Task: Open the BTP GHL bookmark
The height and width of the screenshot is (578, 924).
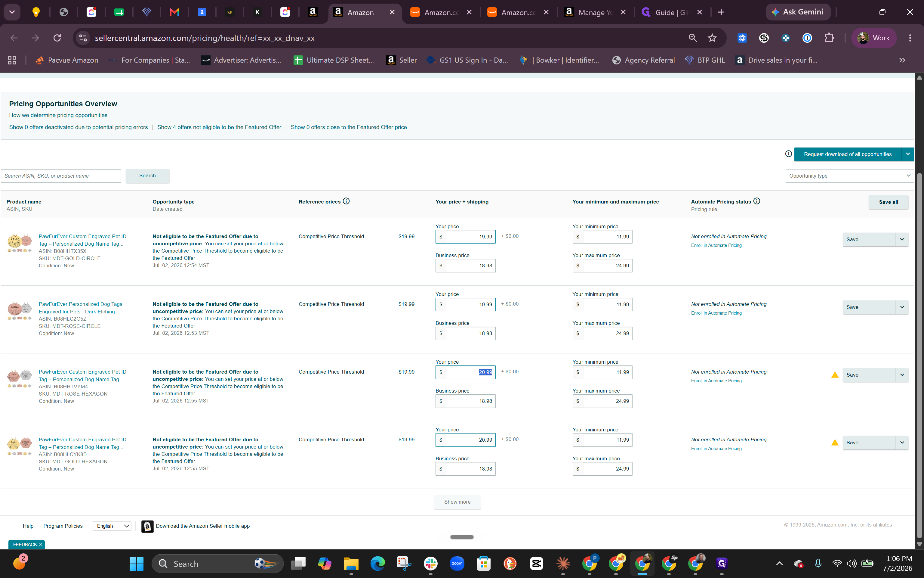Action: pos(705,60)
